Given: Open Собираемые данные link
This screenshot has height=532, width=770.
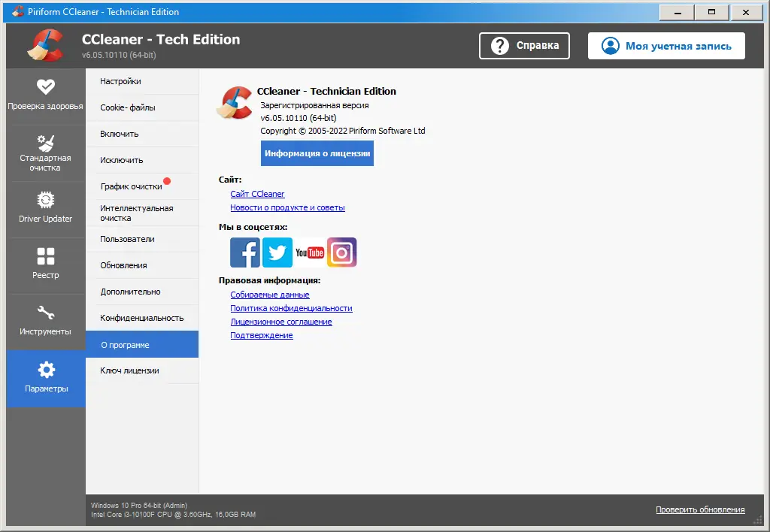Looking at the screenshot, I should click(270, 295).
